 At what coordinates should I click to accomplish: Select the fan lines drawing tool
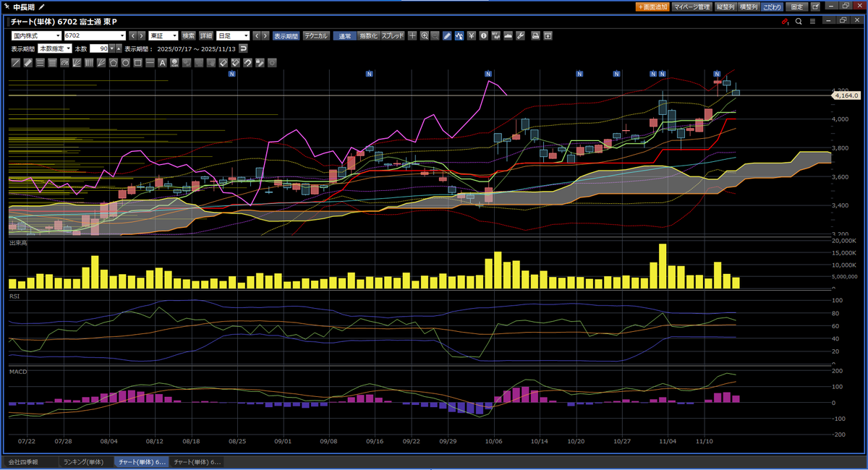click(x=77, y=62)
